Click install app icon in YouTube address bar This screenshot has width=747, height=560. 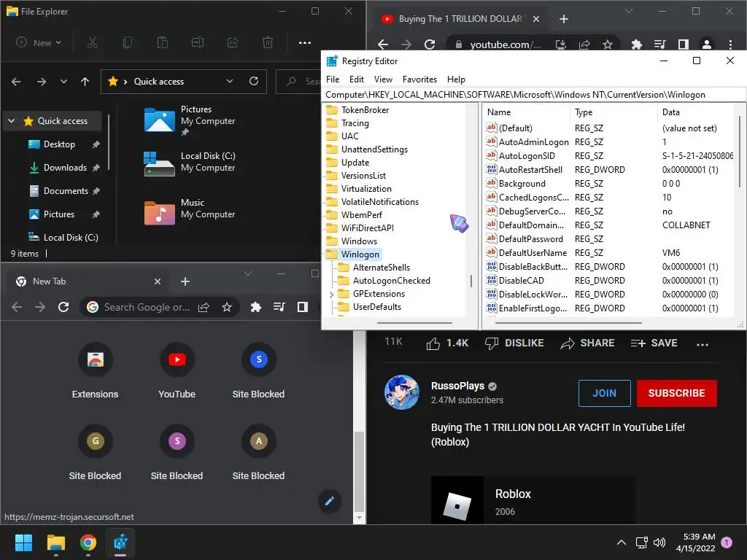click(561, 44)
